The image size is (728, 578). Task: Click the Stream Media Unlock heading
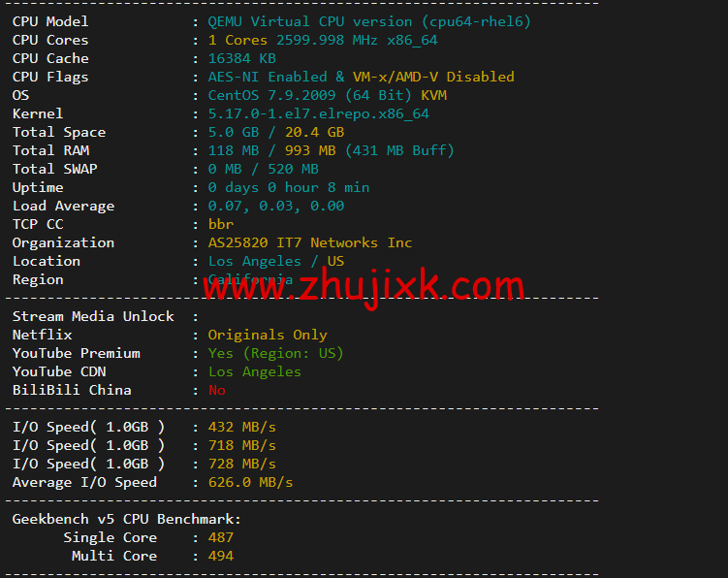coord(93,317)
